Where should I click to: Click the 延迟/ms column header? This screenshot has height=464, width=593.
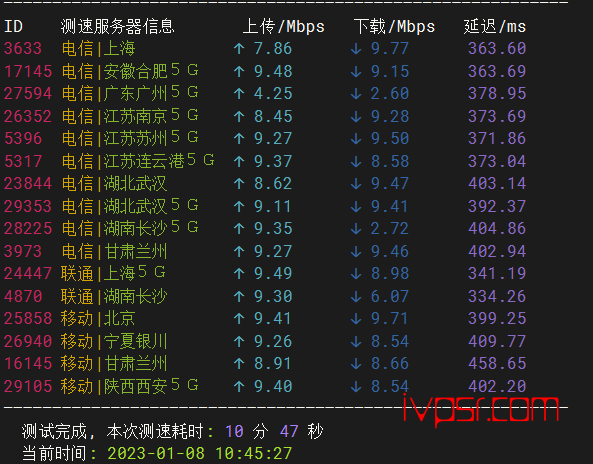495,26
